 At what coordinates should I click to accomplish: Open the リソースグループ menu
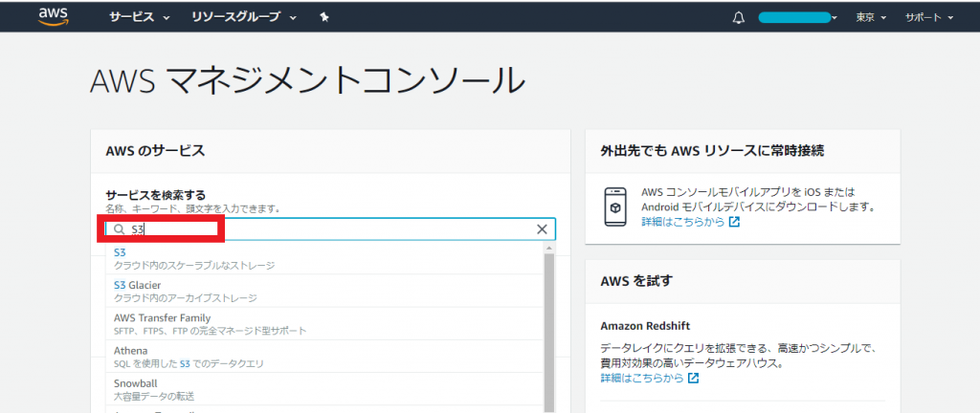(x=244, y=17)
